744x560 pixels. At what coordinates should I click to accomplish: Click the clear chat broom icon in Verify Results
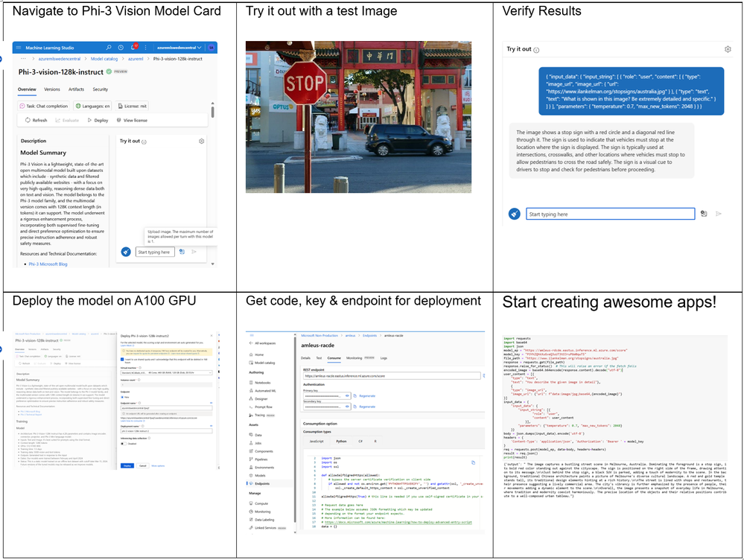click(515, 214)
